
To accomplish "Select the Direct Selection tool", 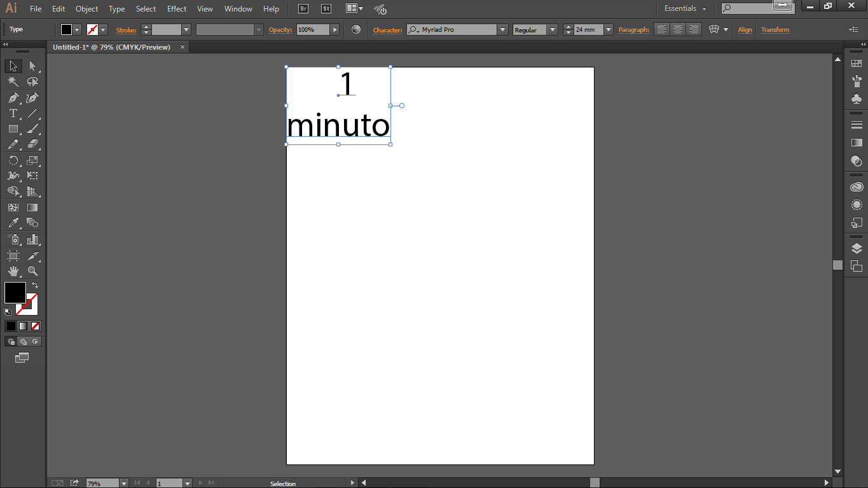I will click(33, 66).
